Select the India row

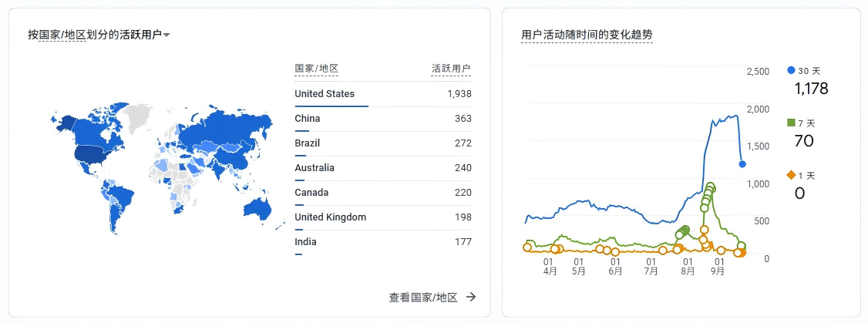(383, 242)
